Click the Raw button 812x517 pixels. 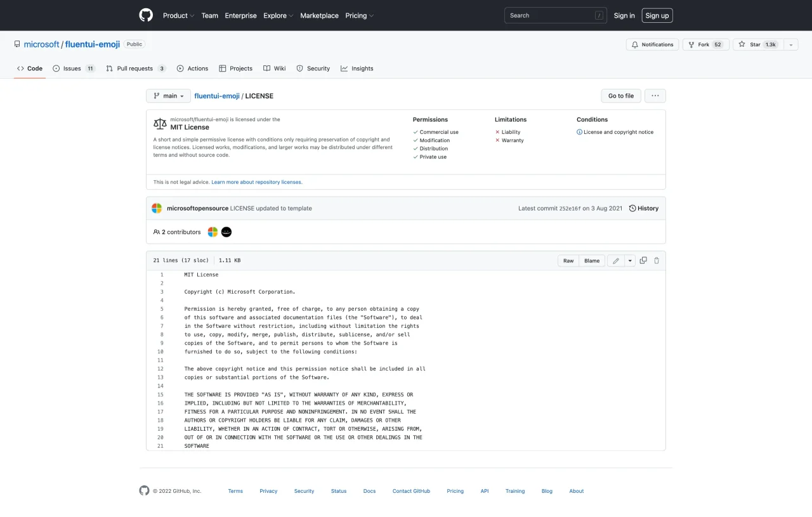click(x=568, y=261)
